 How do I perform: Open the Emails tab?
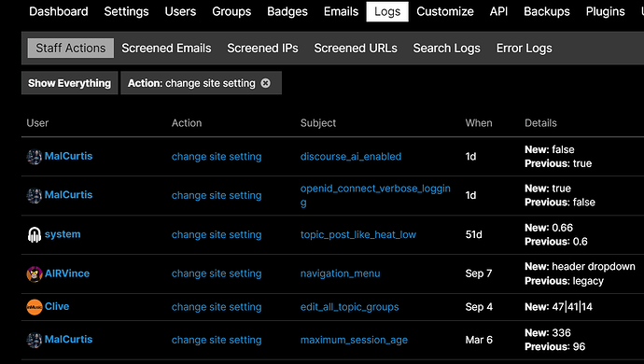coord(341,11)
